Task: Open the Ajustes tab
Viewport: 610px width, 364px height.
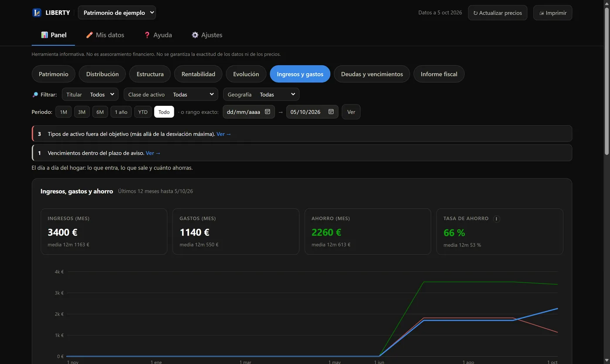Action: [207, 35]
